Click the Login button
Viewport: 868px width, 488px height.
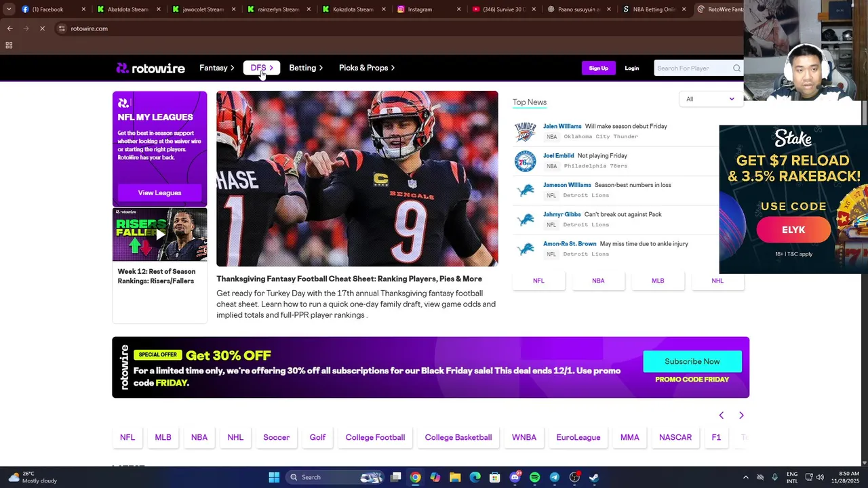(631, 68)
